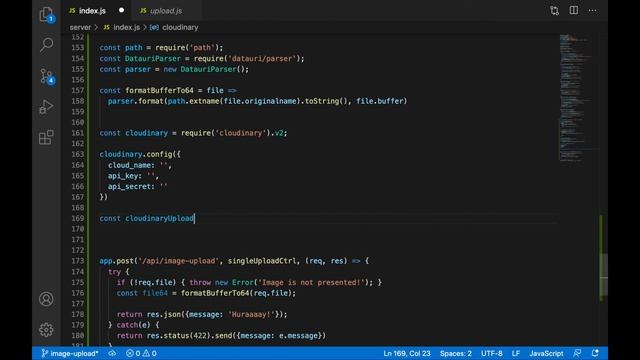
Task: Select index.js breadcrumb segment
Action: click(126, 27)
